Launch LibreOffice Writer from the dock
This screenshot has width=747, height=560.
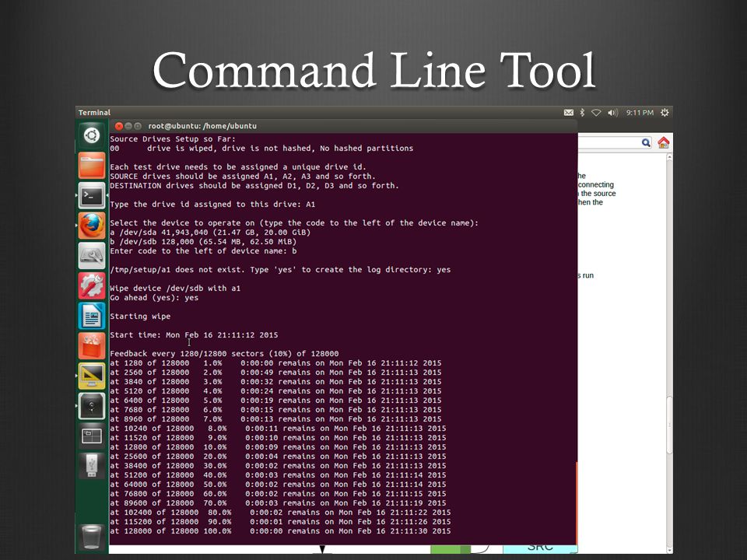(92, 316)
